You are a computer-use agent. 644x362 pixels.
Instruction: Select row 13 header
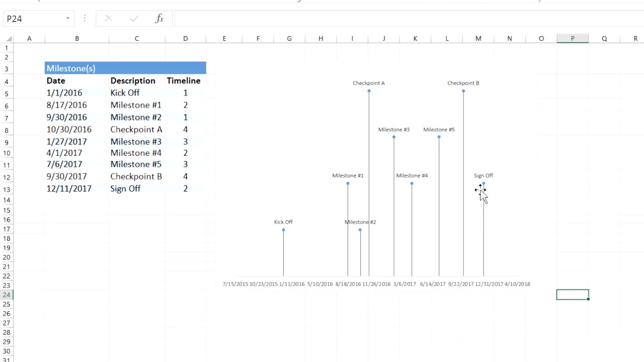[x=7, y=189]
